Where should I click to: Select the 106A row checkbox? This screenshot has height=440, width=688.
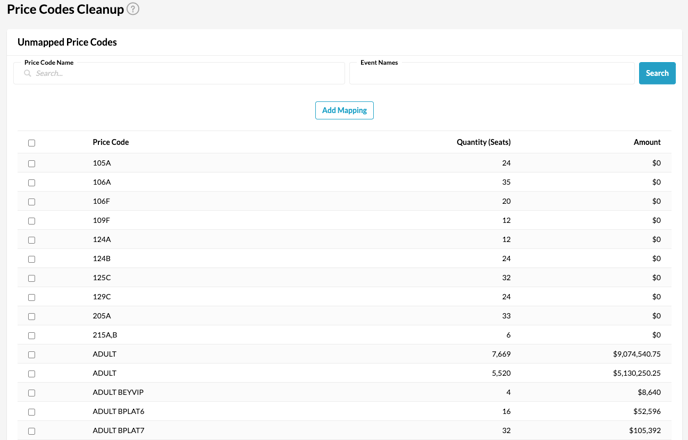(x=31, y=183)
